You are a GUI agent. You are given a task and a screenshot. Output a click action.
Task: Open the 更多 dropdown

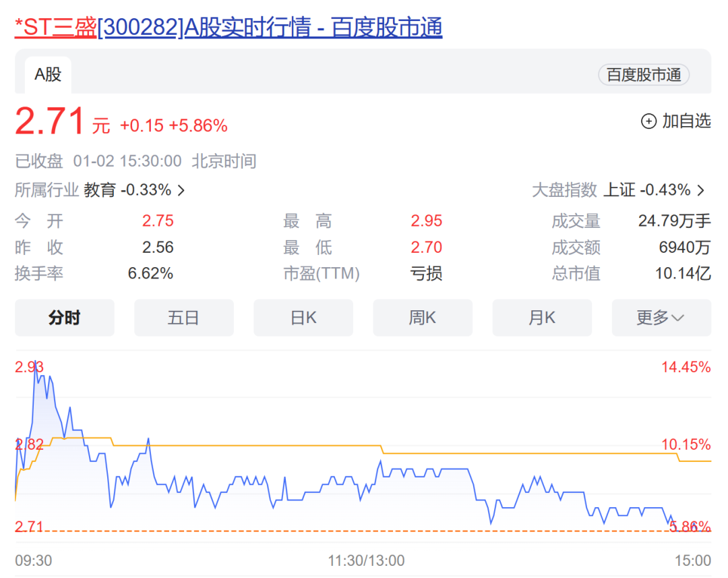tap(661, 318)
